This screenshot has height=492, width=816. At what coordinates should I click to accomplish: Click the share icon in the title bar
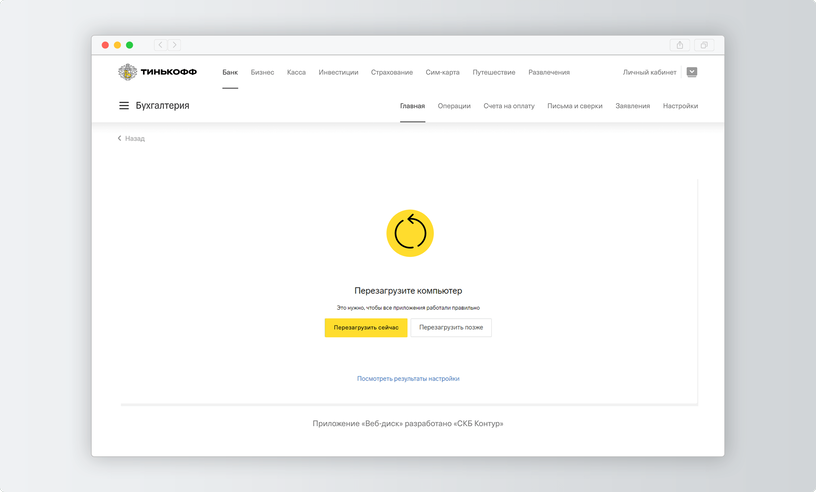coord(680,45)
